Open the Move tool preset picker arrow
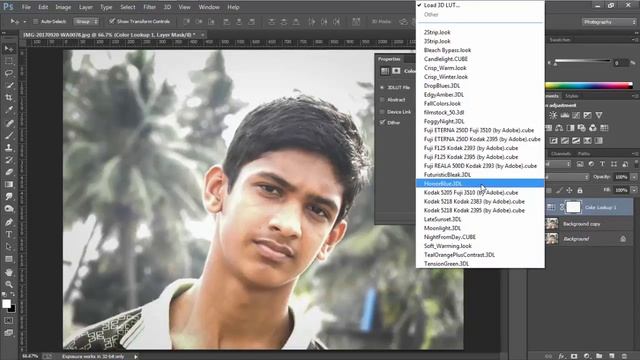This screenshot has width=640, height=360. click(x=25, y=22)
